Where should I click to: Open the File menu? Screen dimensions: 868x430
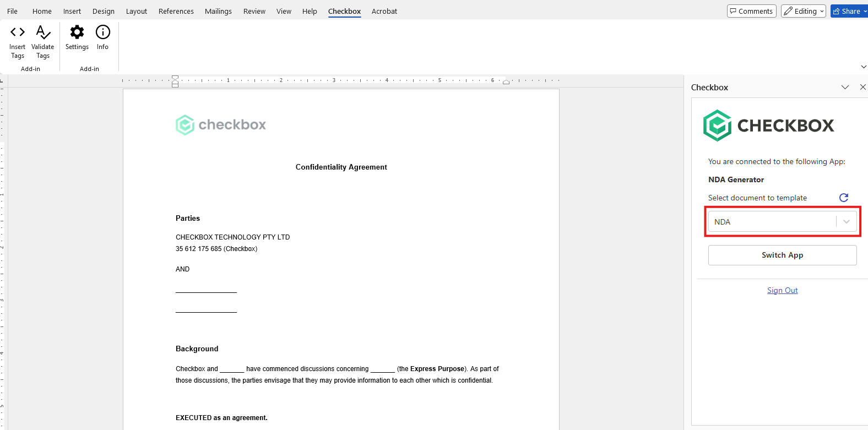coord(12,11)
